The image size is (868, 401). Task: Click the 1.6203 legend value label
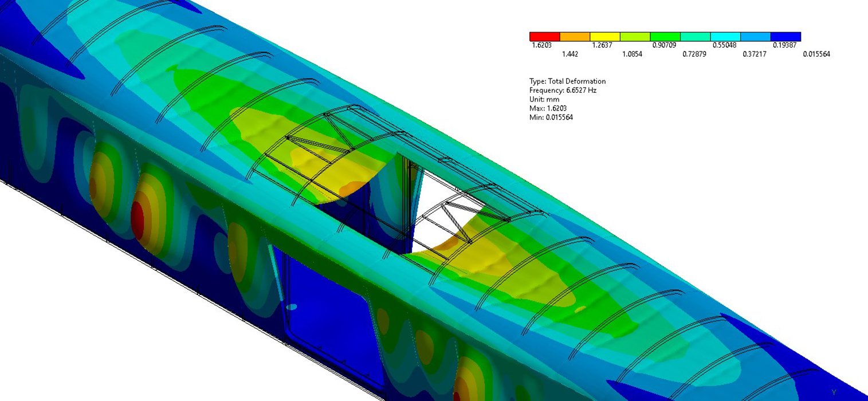[542, 45]
